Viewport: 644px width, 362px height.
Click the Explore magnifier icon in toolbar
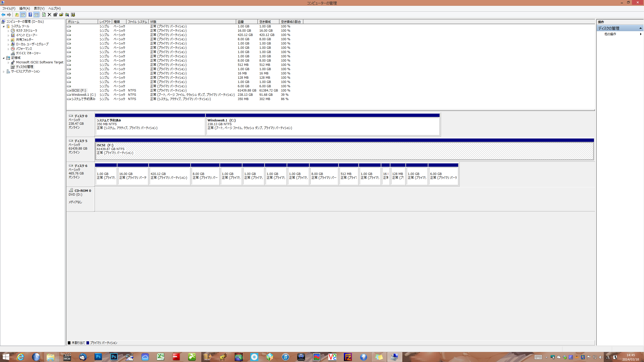tap(67, 15)
